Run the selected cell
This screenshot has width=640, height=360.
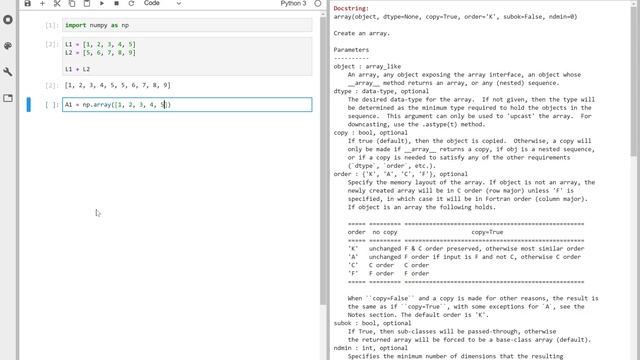tap(102, 3)
